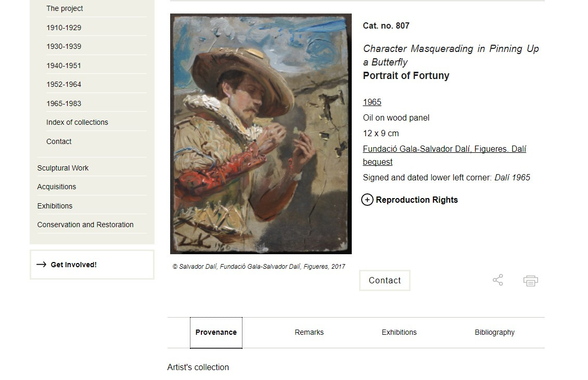Click Acquisitions in the left menu
This screenshot has height=380, width=588.
(x=57, y=187)
